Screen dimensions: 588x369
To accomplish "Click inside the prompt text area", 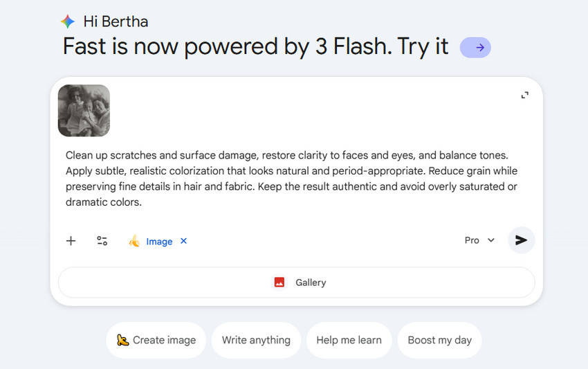I will (x=291, y=179).
